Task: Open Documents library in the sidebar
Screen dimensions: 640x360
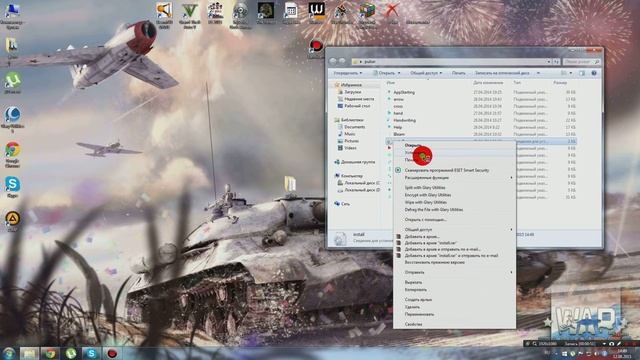Action: (x=354, y=127)
